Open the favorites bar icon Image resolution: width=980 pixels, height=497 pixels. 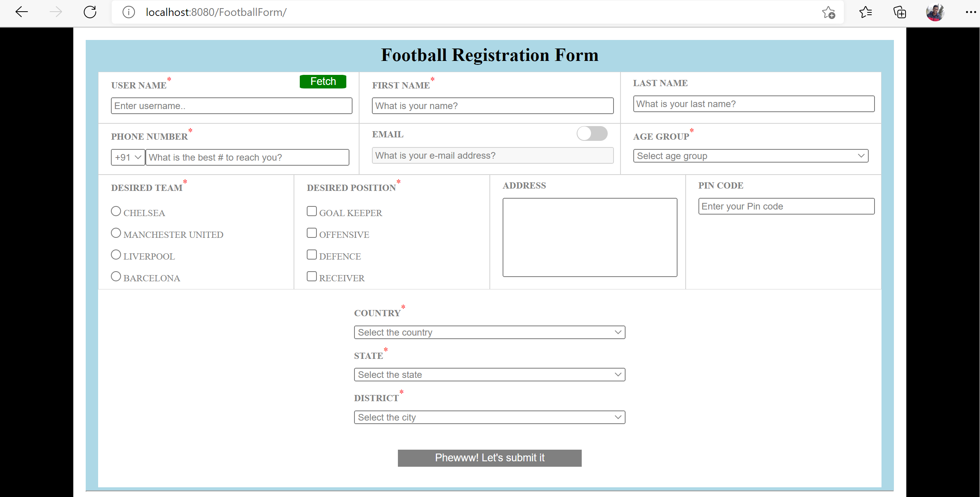(866, 12)
